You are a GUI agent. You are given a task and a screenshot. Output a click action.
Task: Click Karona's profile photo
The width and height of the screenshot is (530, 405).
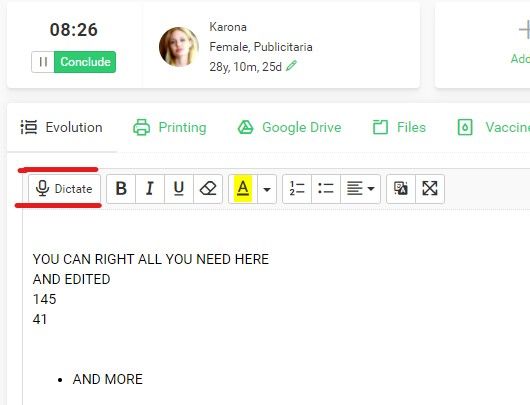coord(179,47)
